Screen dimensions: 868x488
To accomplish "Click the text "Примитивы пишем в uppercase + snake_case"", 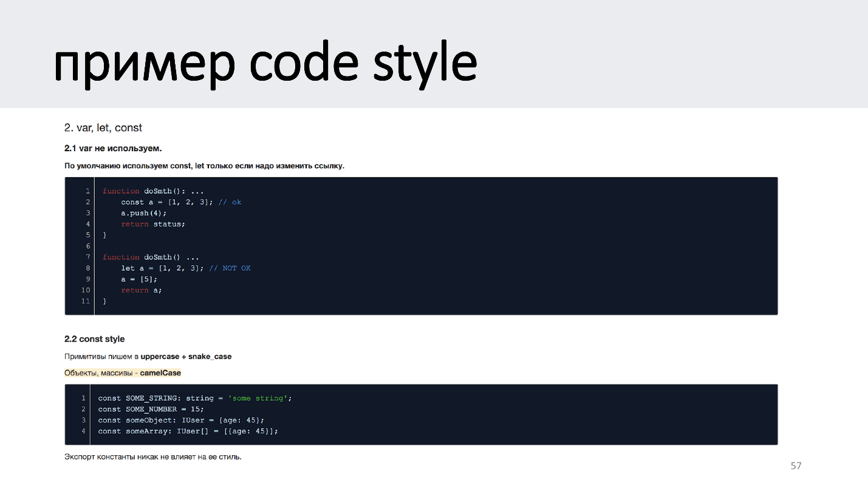I will pyautogui.click(x=148, y=356).
